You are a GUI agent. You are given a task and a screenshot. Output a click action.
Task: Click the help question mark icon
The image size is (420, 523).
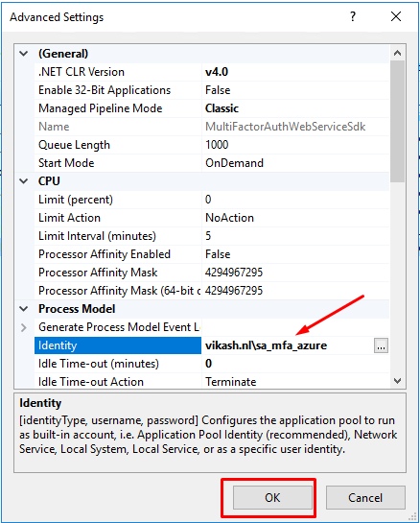point(353,16)
